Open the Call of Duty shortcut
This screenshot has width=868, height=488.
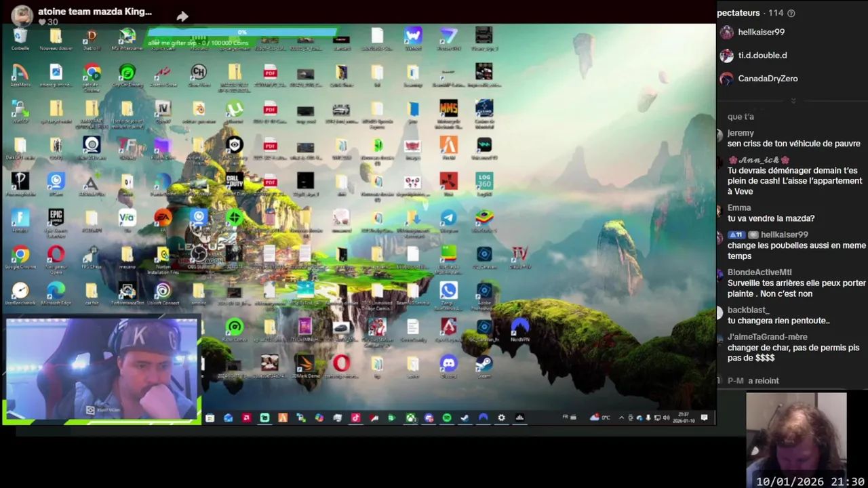234,184
